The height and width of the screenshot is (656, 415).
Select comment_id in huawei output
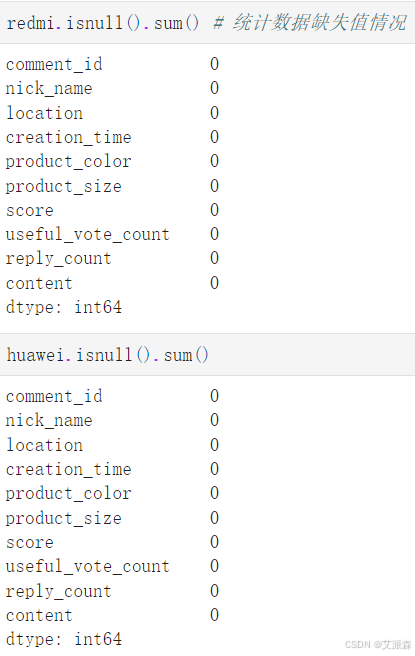tap(54, 396)
